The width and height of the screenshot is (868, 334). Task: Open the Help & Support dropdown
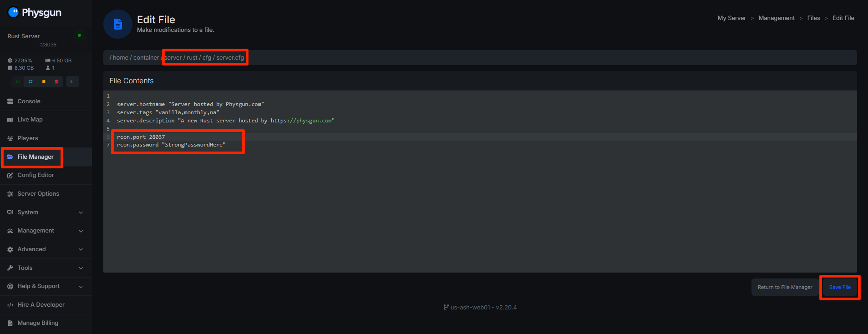[46, 286]
